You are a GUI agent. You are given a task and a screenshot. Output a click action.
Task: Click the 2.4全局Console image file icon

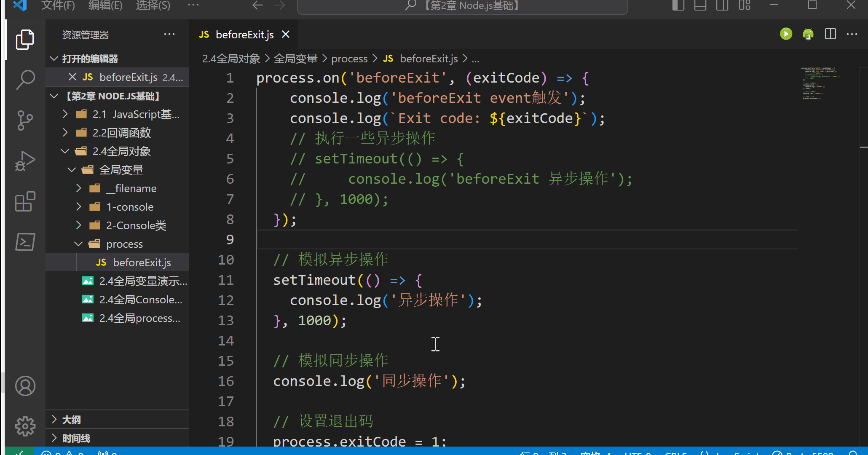coord(88,300)
